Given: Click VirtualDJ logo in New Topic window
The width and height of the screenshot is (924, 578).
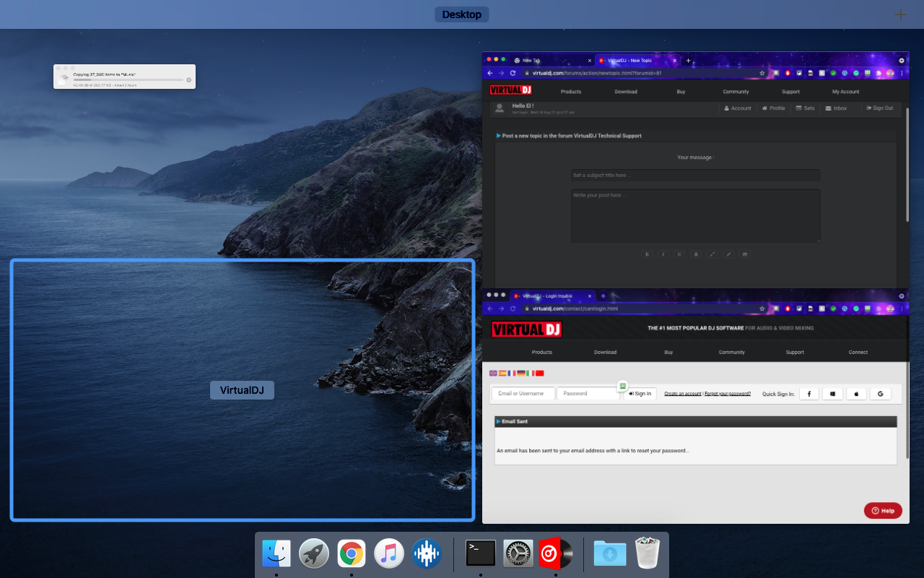Looking at the screenshot, I should (511, 90).
